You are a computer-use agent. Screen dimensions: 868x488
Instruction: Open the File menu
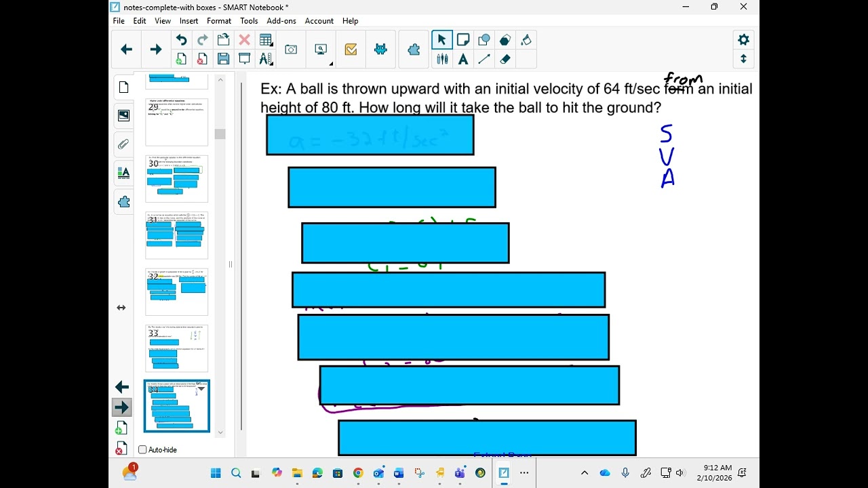click(119, 21)
